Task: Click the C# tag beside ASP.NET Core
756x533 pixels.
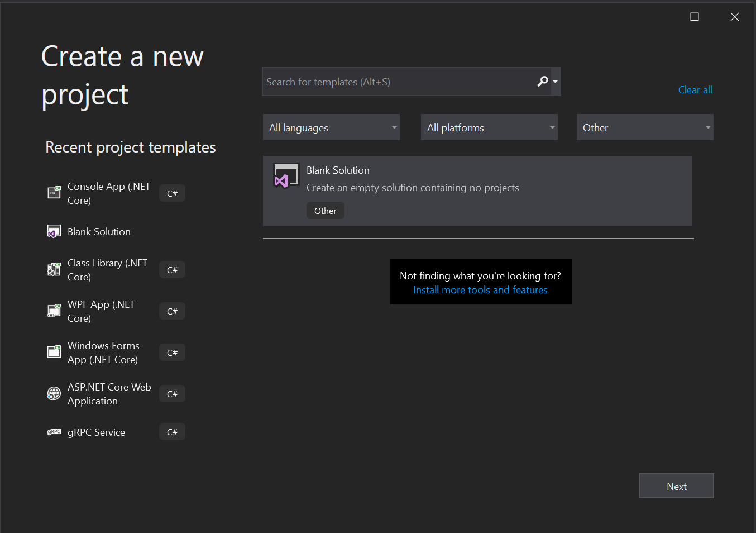Action: tap(172, 394)
